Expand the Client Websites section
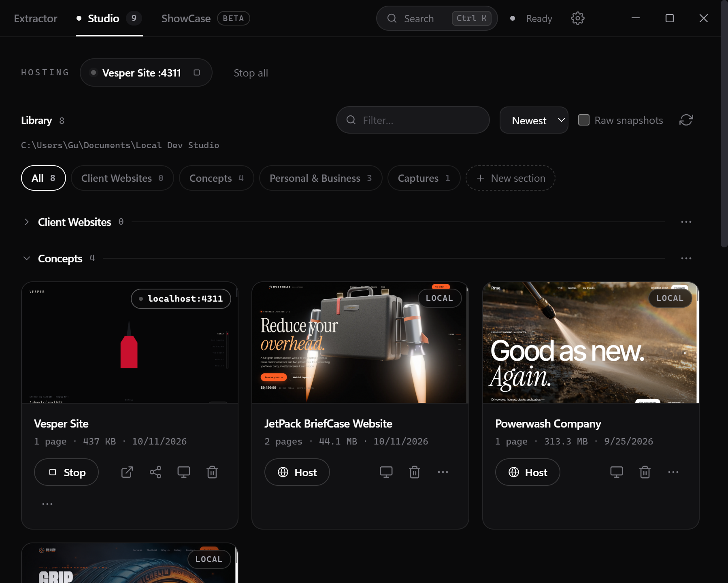This screenshot has width=728, height=583. click(27, 222)
